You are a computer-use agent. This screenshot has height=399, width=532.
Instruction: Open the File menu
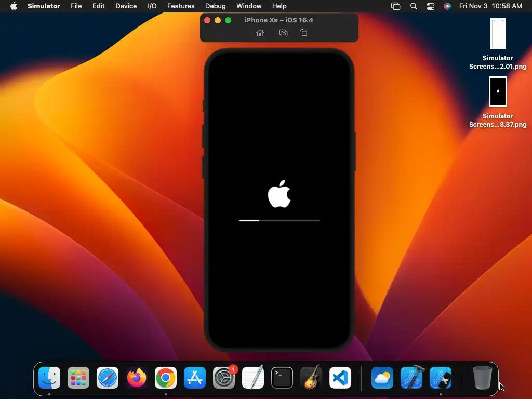click(x=76, y=6)
